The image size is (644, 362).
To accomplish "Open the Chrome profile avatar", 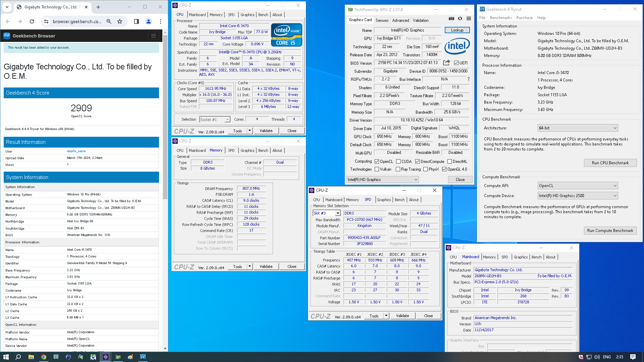I will [x=148, y=21].
